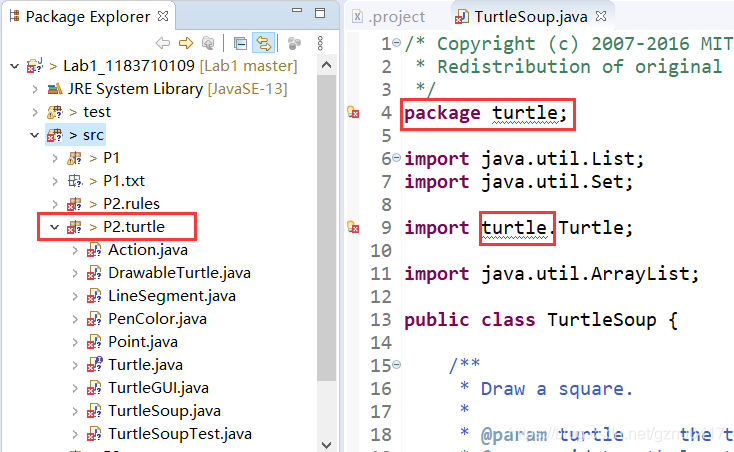Click the Focus on Active Task icon

coord(294,44)
